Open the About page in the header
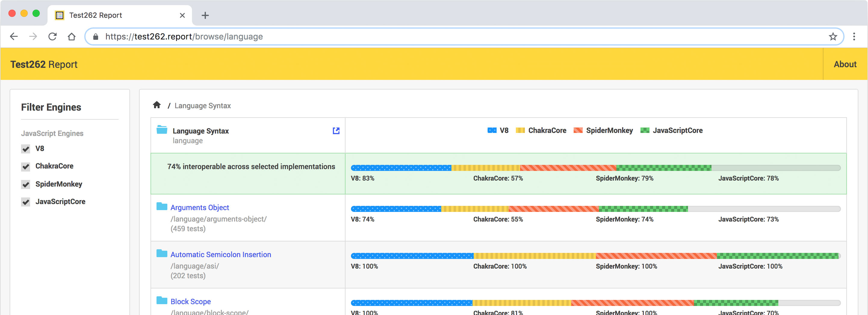The height and width of the screenshot is (315, 868). (845, 64)
